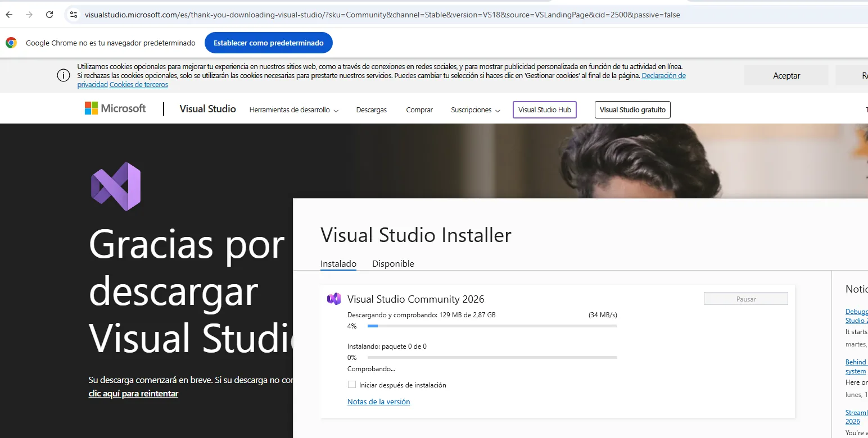Click the cookie banner info icon
868x438 pixels.
point(64,76)
